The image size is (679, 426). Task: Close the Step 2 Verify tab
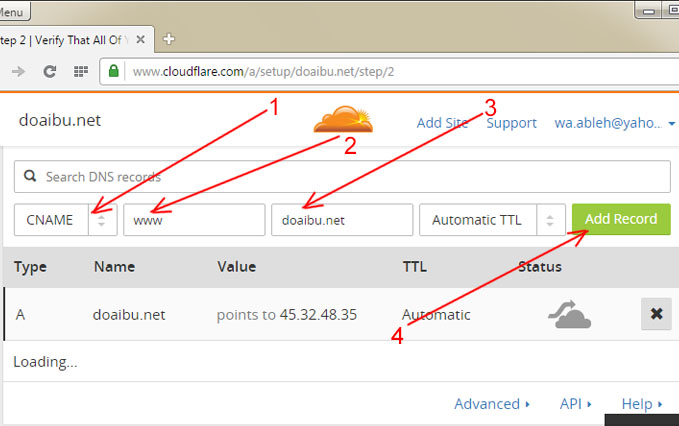[x=140, y=40]
